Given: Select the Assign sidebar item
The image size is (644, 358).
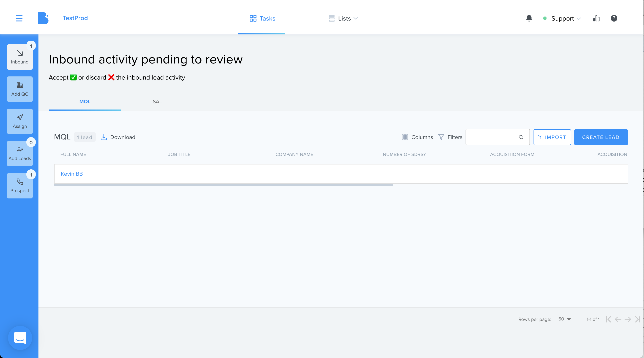Looking at the screenshot, I should point(20,121).
